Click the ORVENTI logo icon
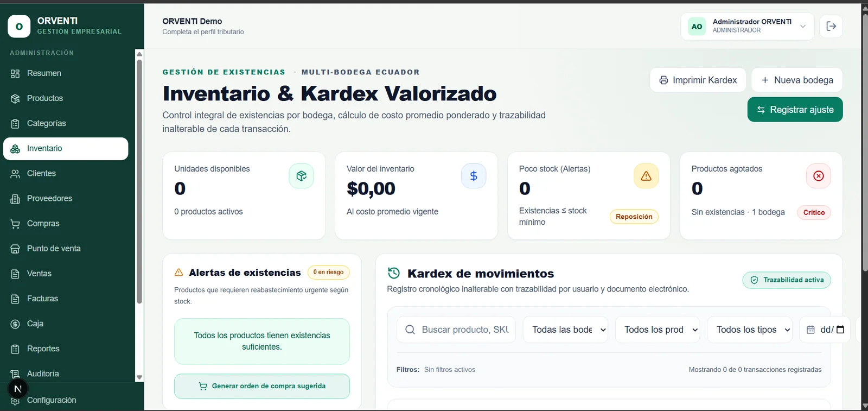Screen dimensions: 868x411 [19, 26]
